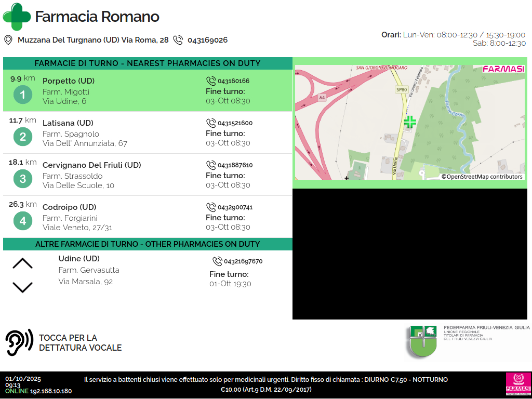Select number 2 circle for Latisana
The height and width of the screenshot is (399, 532).
(23, 137)
